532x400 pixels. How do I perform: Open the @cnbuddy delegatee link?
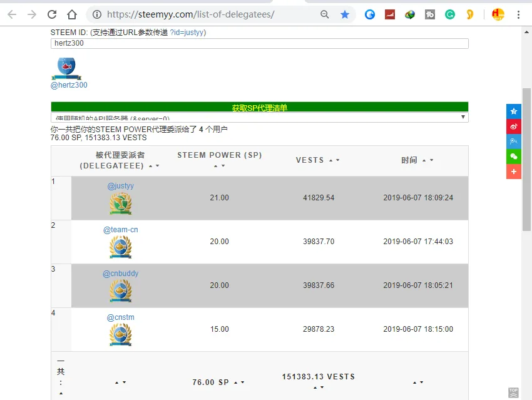pyautogui.click(x=120, y=274)
